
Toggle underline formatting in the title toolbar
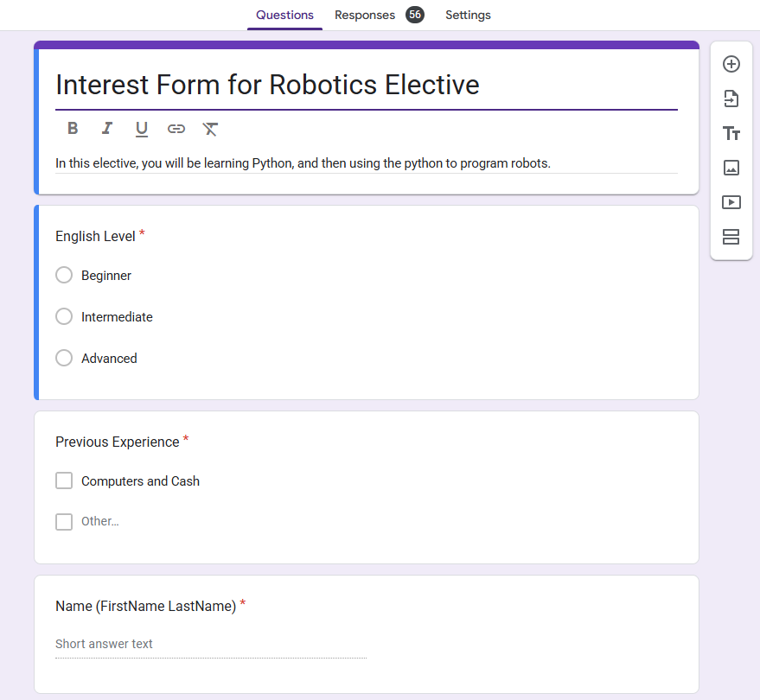(142, 129)
